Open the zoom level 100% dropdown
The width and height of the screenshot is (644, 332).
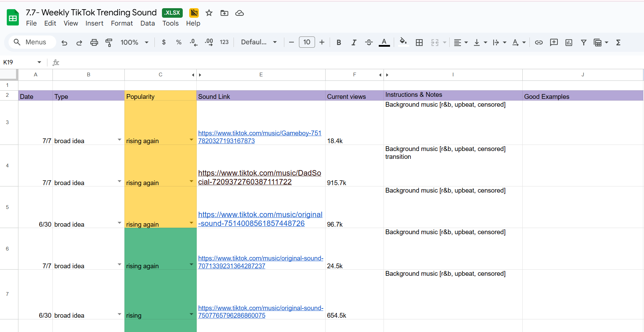134,43
